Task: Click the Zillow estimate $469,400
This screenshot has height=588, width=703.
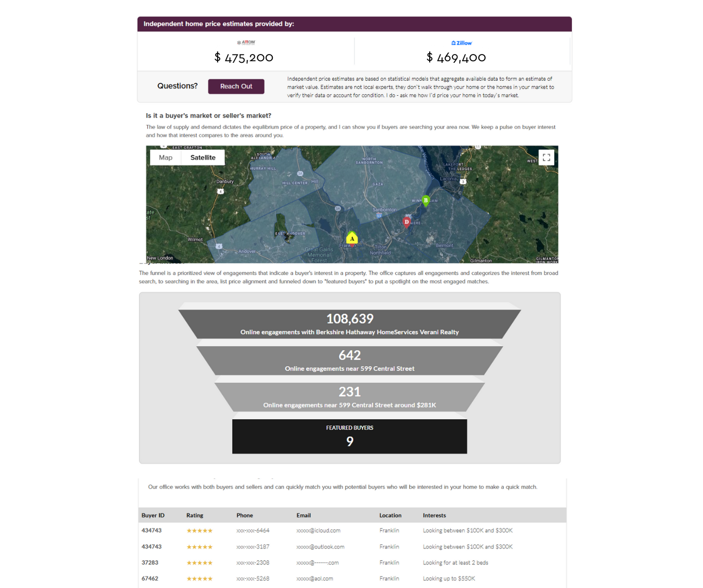Action: point(456,58)
